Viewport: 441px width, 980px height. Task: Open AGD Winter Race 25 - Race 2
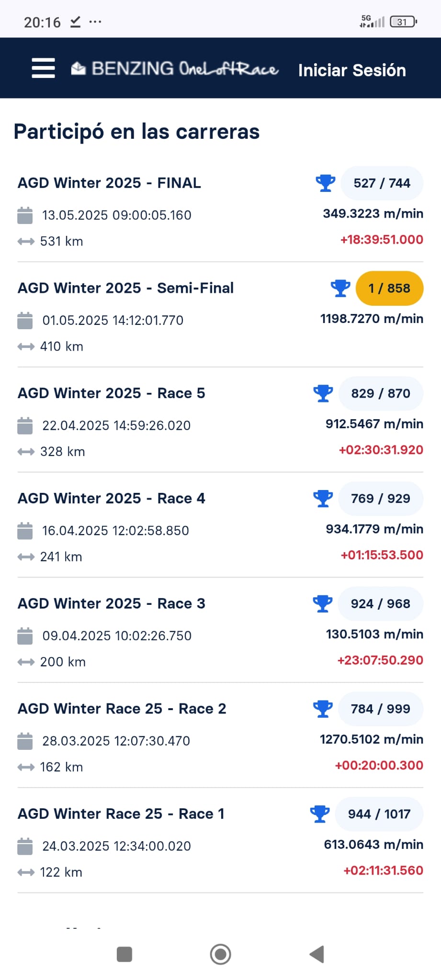click(x=122, y=709)
